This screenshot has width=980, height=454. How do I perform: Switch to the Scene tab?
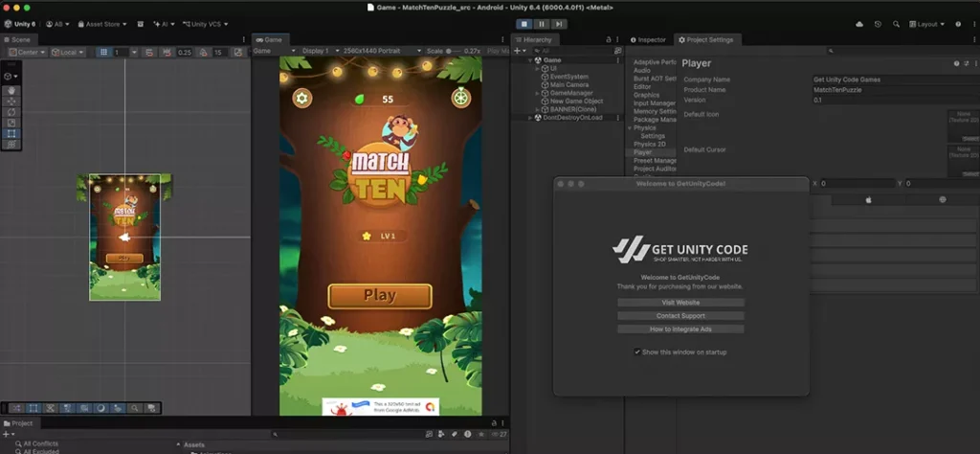(17, 39)
